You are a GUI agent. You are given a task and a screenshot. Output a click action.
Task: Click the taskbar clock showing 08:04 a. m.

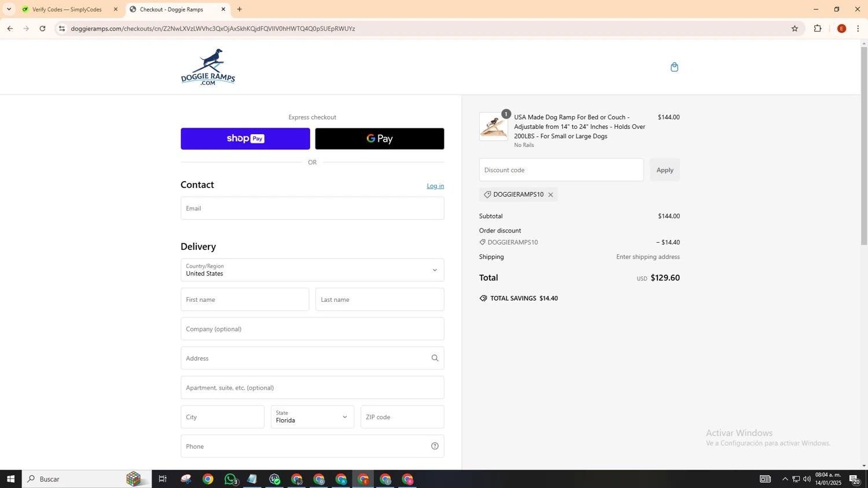[x=828, y=479]
